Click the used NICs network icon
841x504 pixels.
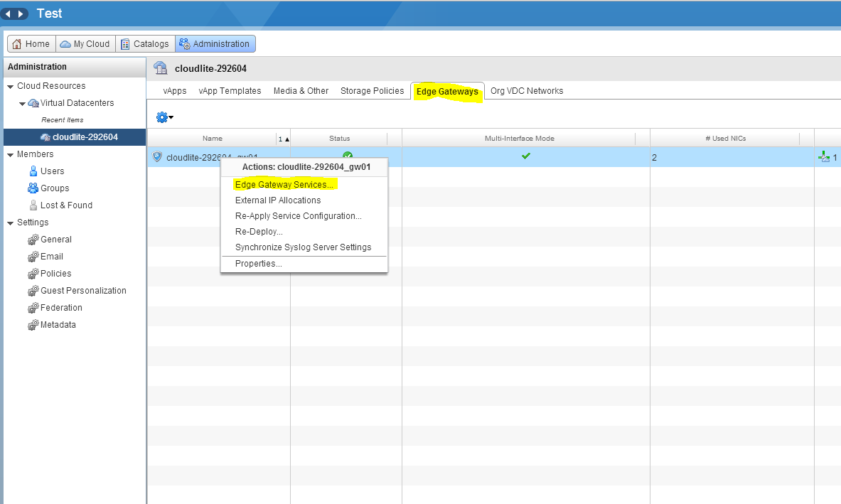tap(823, 156)
